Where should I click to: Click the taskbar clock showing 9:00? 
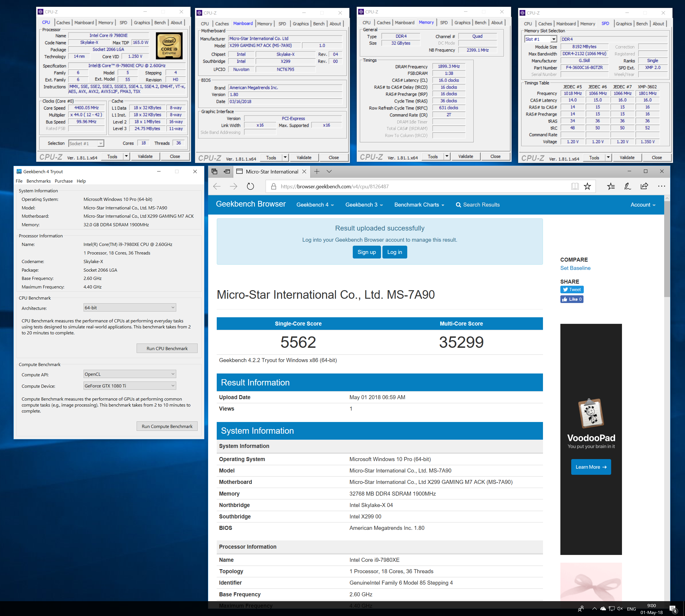pos(651,609)
